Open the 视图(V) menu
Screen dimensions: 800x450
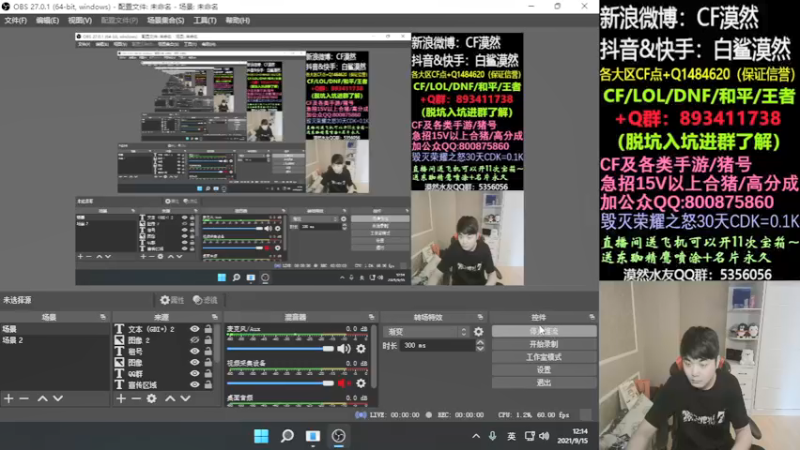(x=80, y=20)
